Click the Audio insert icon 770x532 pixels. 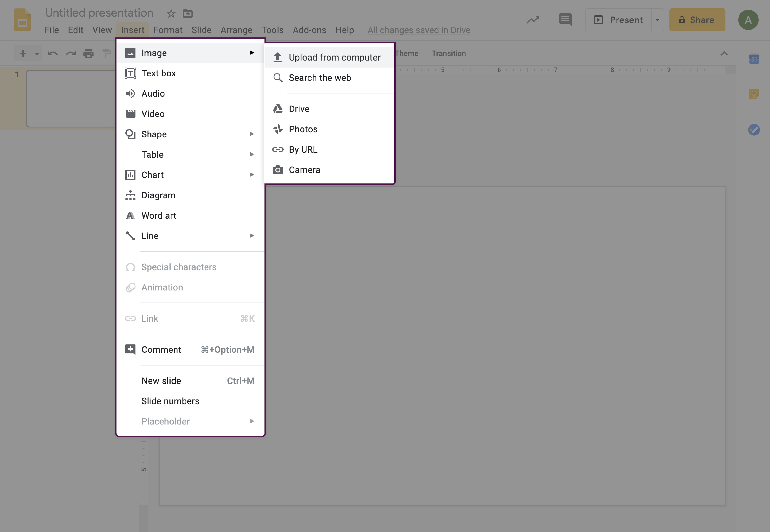(130, 93)
